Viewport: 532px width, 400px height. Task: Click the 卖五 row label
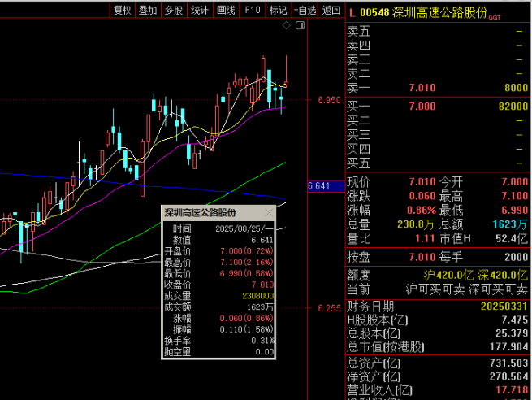coord(359,31)
